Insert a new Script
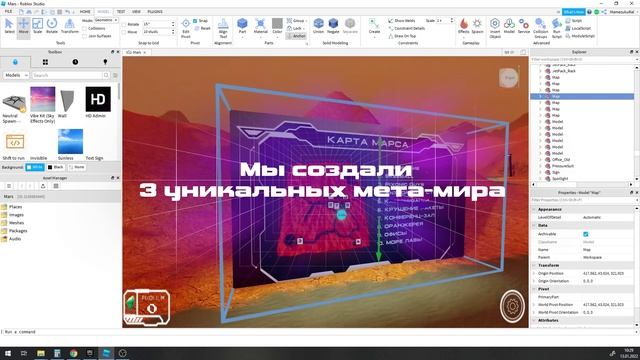Image resolution: width=640 pixels, height=360 pixels. 573,20
